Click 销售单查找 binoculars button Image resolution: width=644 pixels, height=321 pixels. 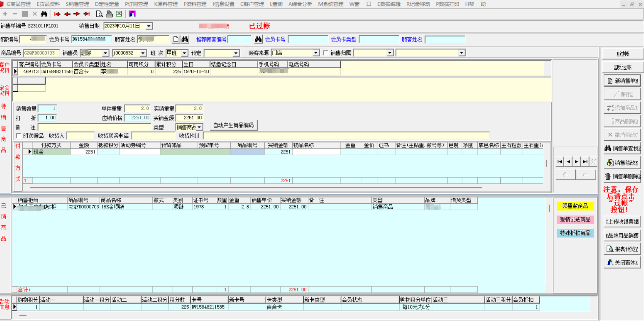point(622,148)
